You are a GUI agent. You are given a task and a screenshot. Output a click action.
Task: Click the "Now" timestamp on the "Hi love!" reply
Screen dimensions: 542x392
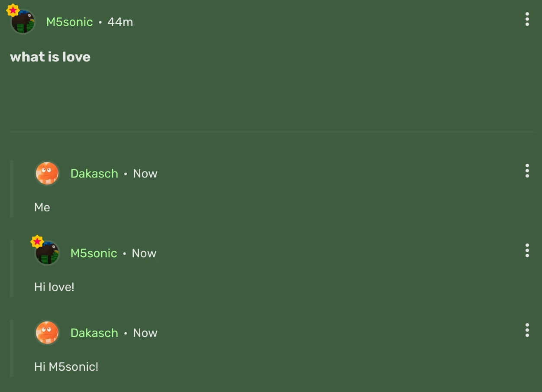click(x=144, y=253)
